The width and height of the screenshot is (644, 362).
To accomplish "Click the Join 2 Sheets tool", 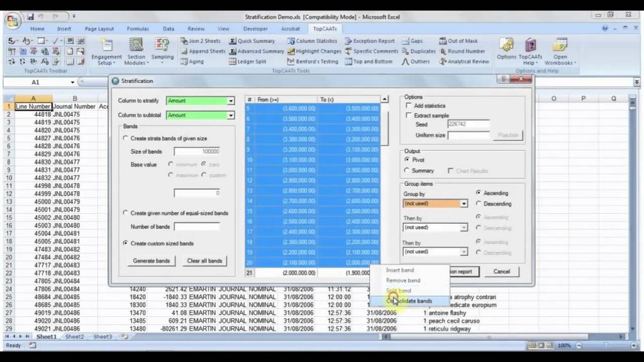I will coord(201,41).
